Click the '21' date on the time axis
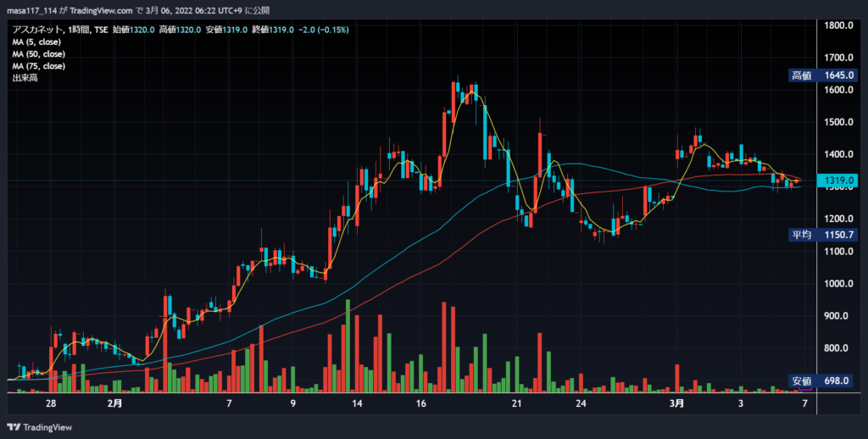Screen dimensions: 868x439 coord(516,403)
